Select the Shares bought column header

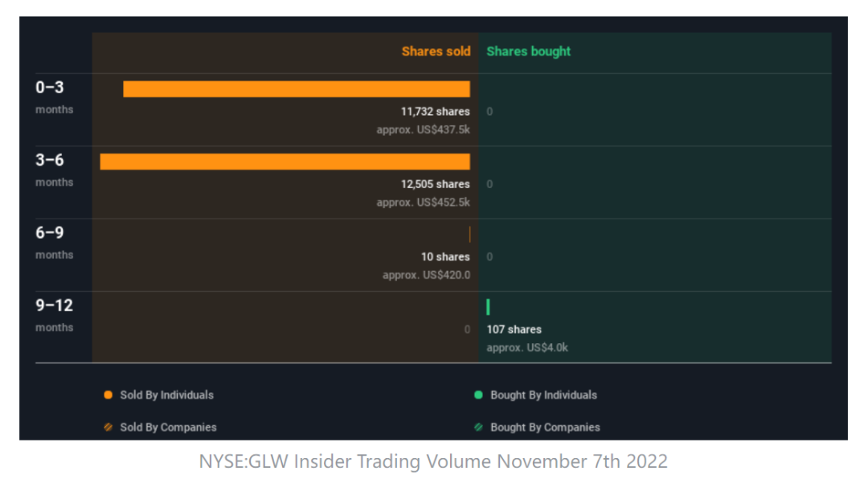(x=528, y=51)
